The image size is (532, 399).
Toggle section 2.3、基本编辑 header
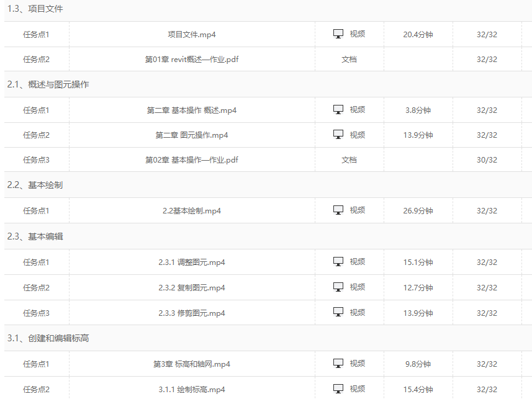(35, 236)
